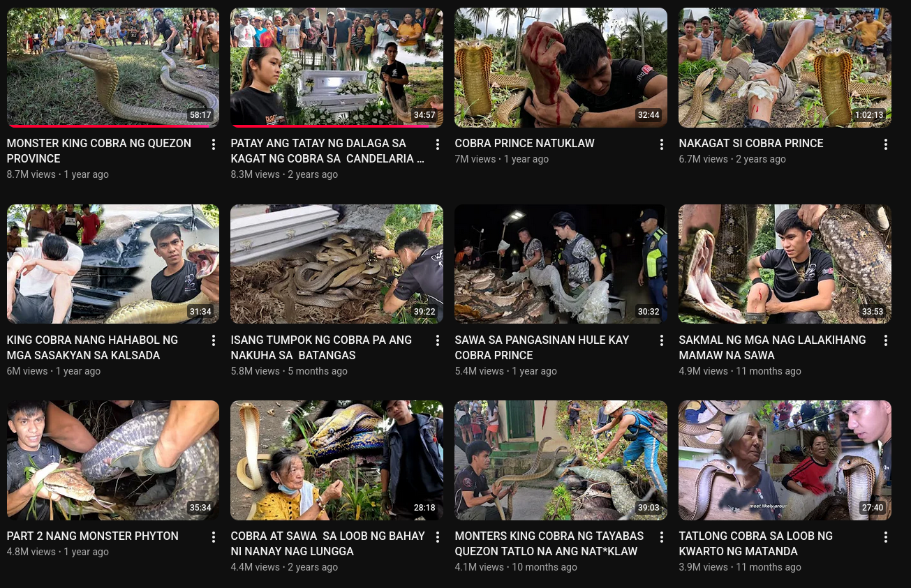The width and height of the screenshot is (911, 588).
Task: Click the 30:32 duration badge
Action: click(x=649, y=312)
